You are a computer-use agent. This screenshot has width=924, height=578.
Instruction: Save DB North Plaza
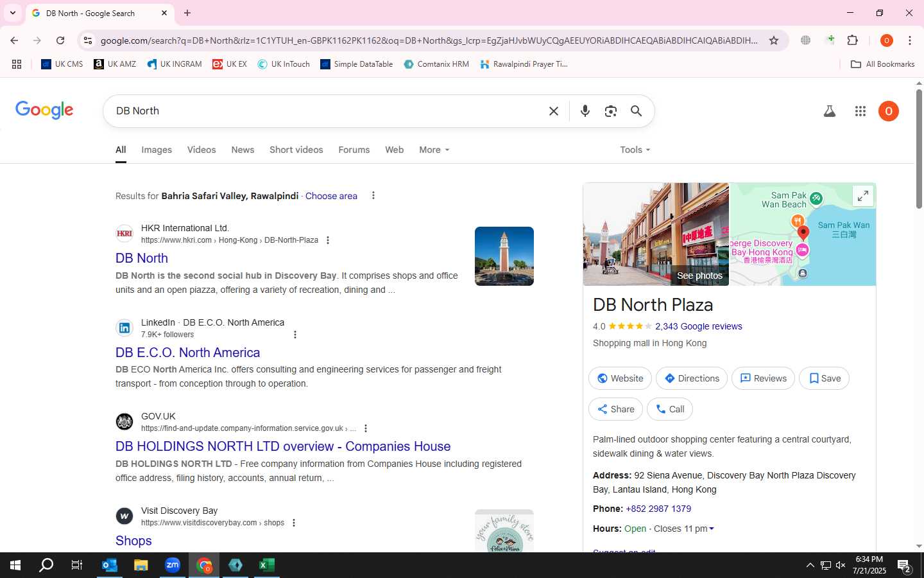(x=824, y=378)
